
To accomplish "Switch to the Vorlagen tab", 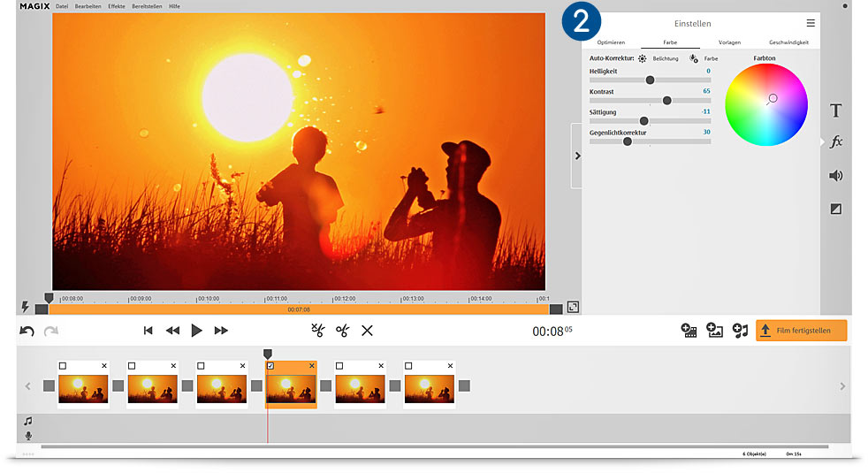I will tap(729, 42).
